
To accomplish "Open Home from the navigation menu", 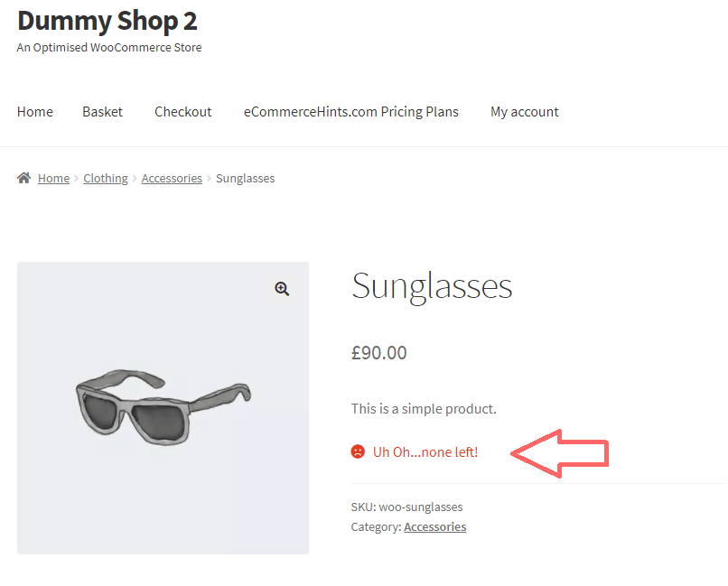I will tap(34, 111).
